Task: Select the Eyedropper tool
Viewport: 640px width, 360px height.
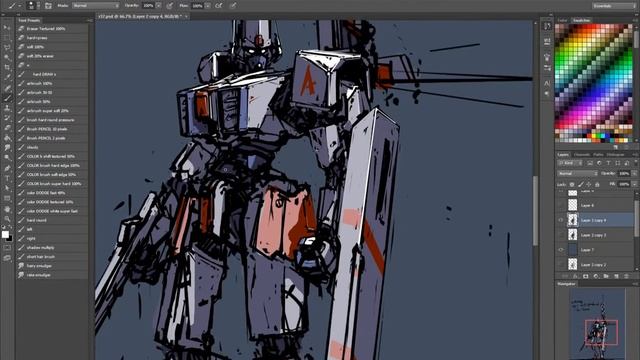Action: pos(7,77)
